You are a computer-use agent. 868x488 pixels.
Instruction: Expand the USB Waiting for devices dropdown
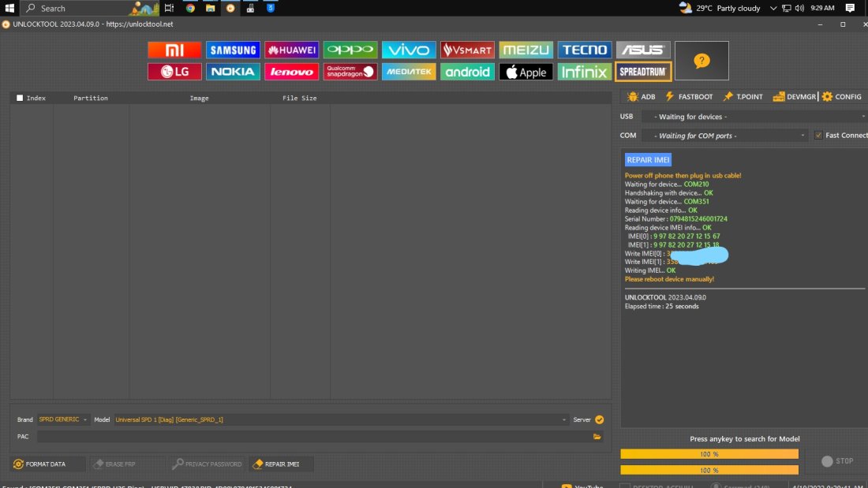[x=754, y=117]
